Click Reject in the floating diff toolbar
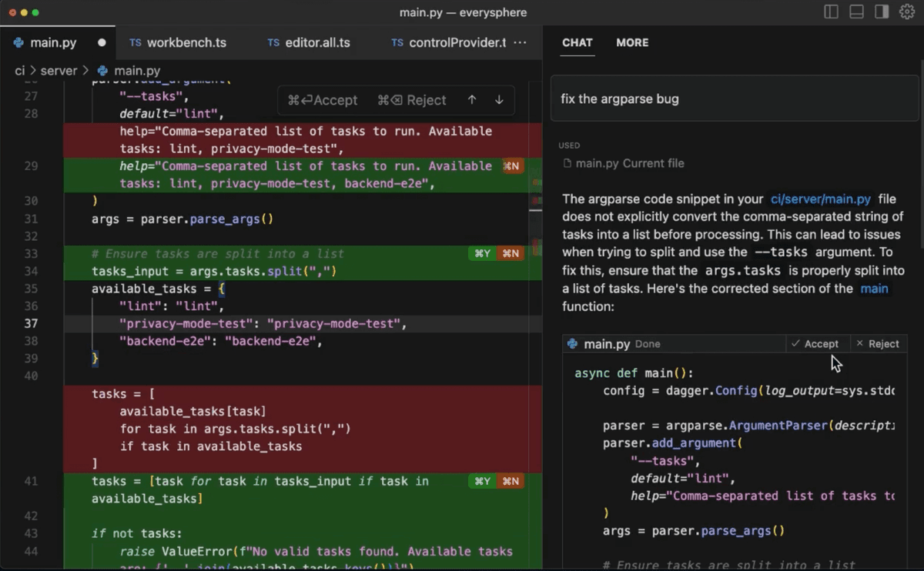924x571 pixels. point(412,100)
